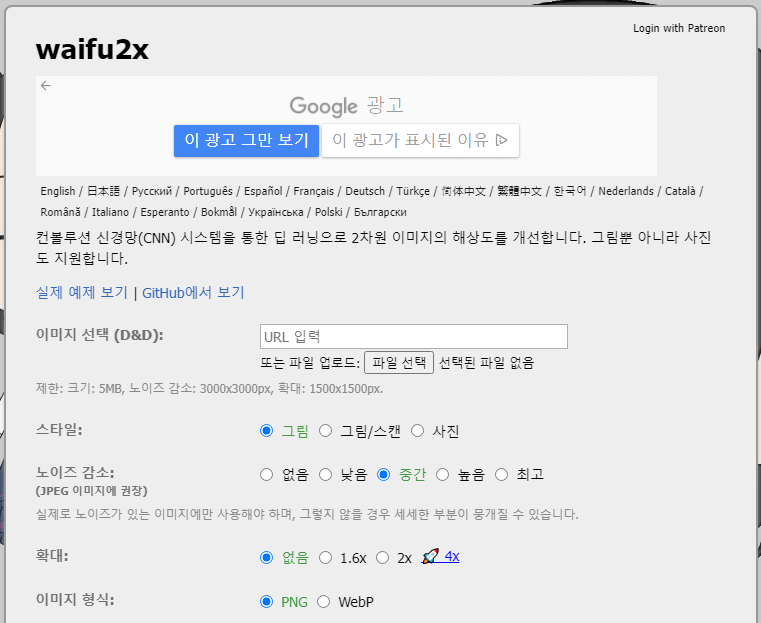Image resolution: width=761 pixels, height=623 pixels.
Task: Click the Google 광고 heading
Action: [347, 106]
